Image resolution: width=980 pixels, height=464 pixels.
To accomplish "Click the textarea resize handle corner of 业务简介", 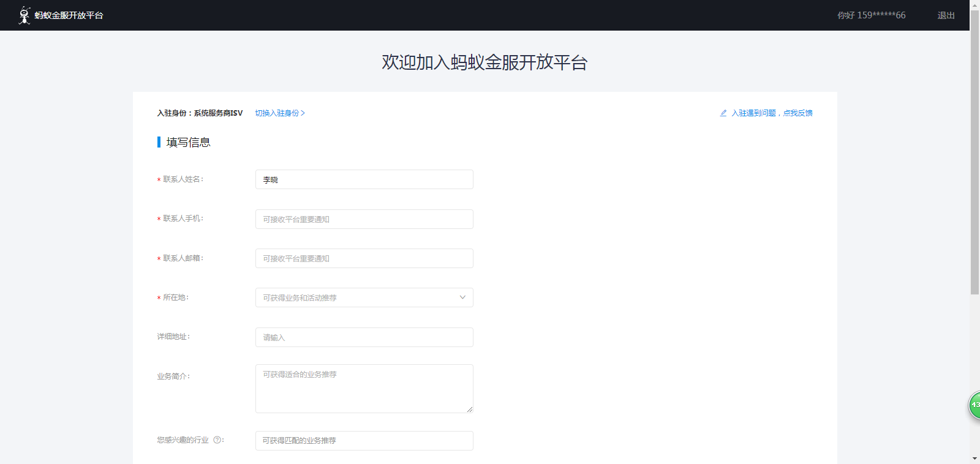I will [470, 410].
